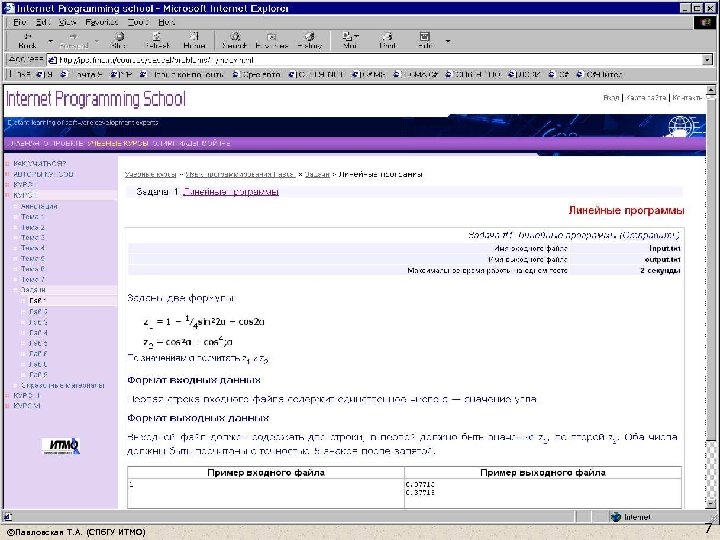This screenshot has width=720, height=540.
Task: Open the Forward button history dropdown arrow
Action: click(97, 41)
